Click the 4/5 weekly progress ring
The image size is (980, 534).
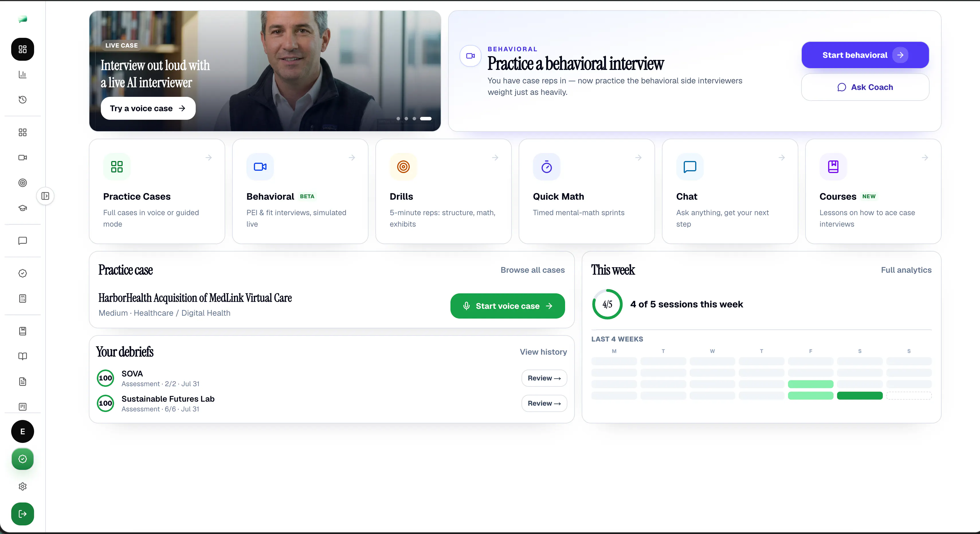607,304
